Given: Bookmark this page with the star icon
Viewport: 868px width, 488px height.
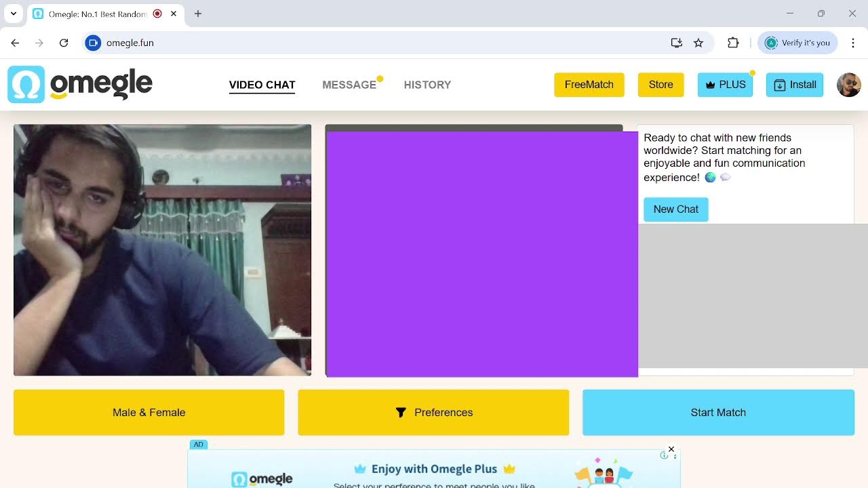Looking at the screenshot, I should [698, 43].
